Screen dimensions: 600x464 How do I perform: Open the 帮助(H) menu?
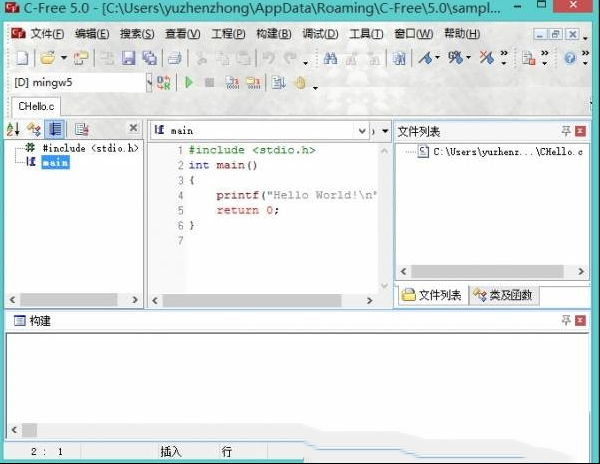[x=462, y=34]
